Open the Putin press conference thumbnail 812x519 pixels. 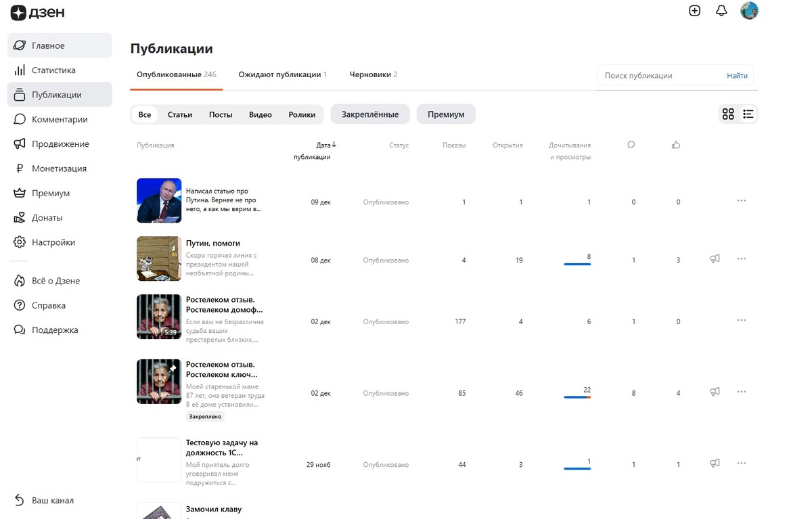click(x=159, y=200)
